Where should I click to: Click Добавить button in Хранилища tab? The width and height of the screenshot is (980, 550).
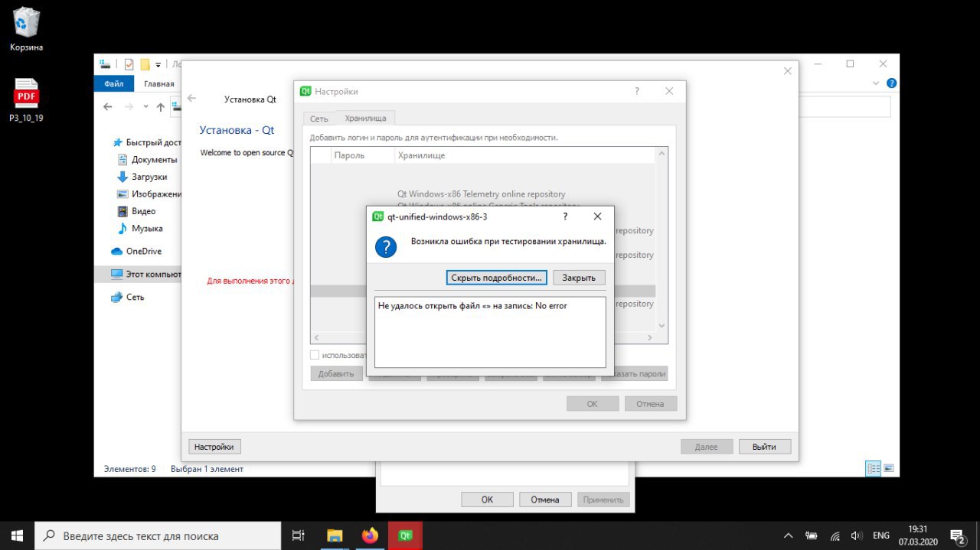(336, 374)
